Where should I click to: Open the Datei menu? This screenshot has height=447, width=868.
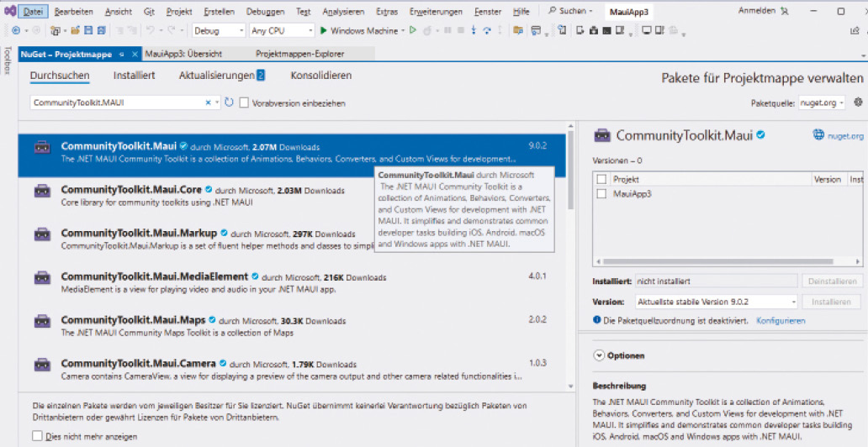coord(33,11)
